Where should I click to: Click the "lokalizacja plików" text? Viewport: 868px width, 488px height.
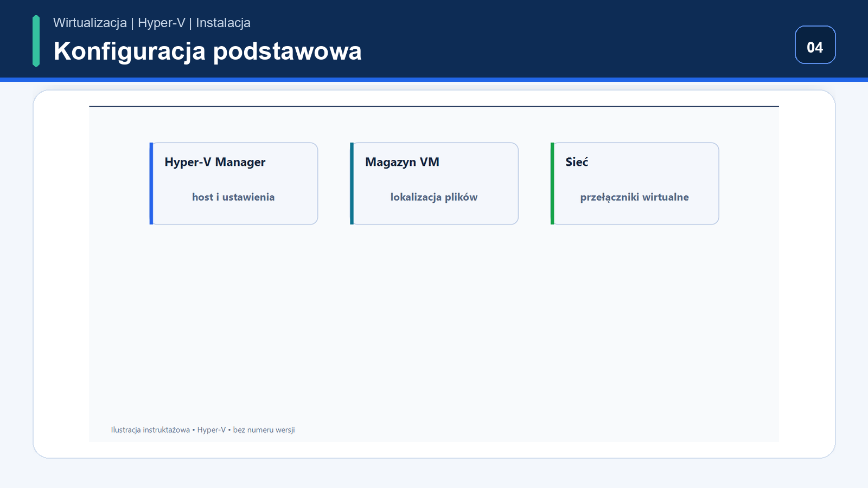pos(434,197)
